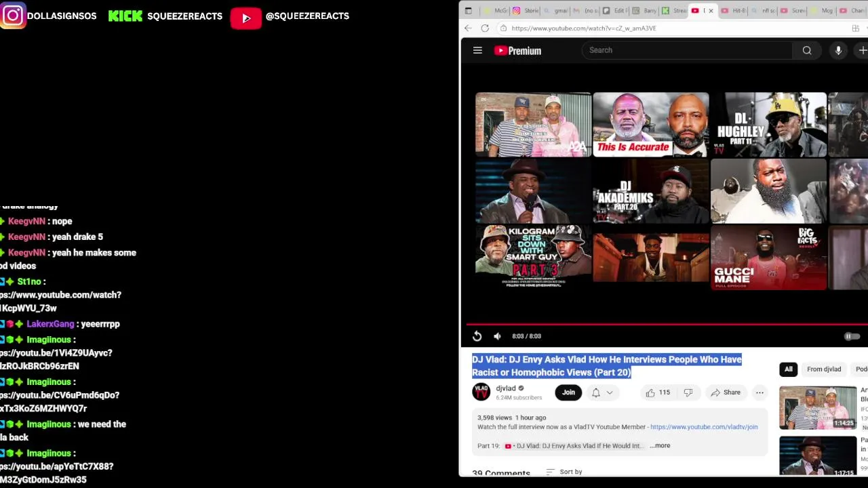Switch to the gmail search tab
This screenshot has height=488, width=868.
[556, 11]
